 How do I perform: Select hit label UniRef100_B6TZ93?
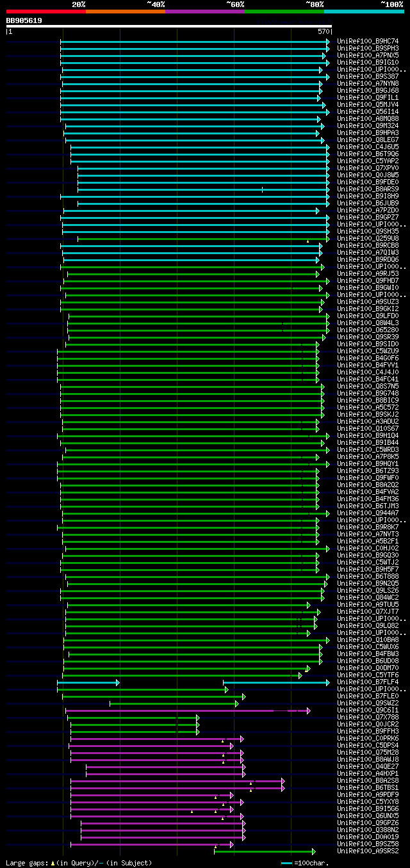point(368,471)
